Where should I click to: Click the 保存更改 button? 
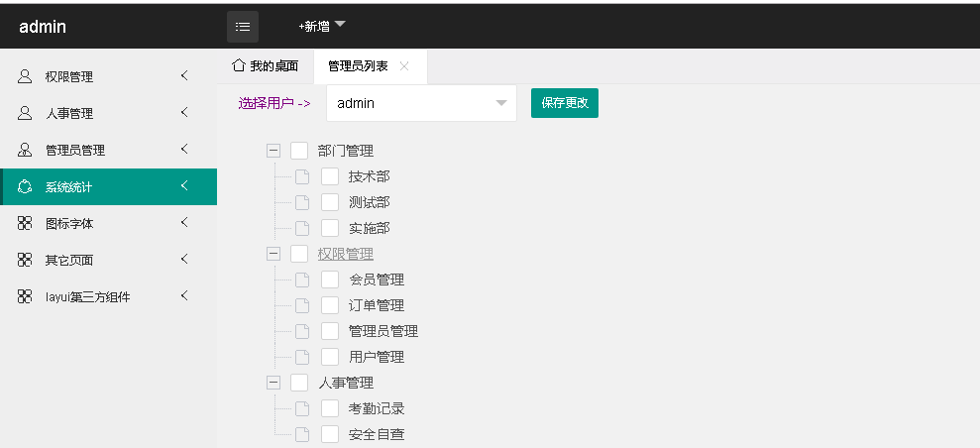coord(565,103)
